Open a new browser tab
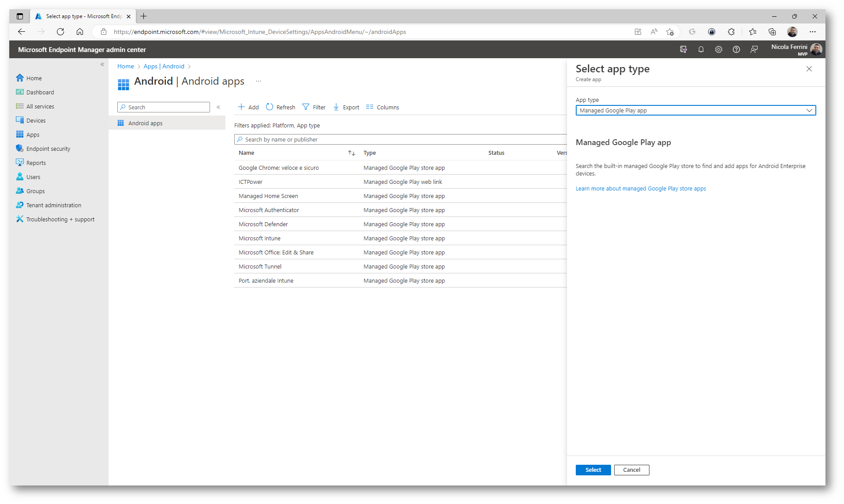The width and height of the screenshot is (844, 504). [143, 16]
